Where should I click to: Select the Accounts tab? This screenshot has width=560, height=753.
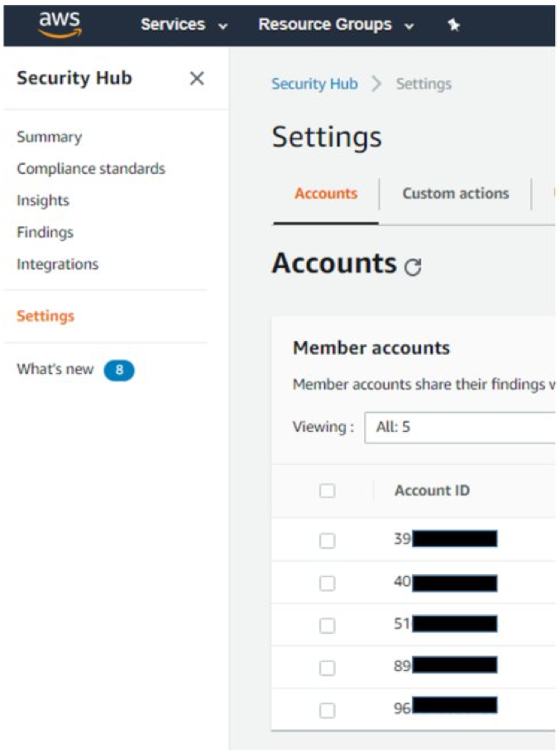pyautogui.click(x=323, y=193)
